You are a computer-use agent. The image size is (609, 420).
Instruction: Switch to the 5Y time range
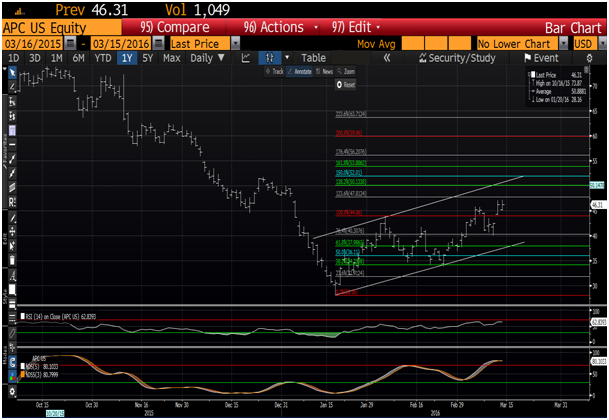point(148,59)
